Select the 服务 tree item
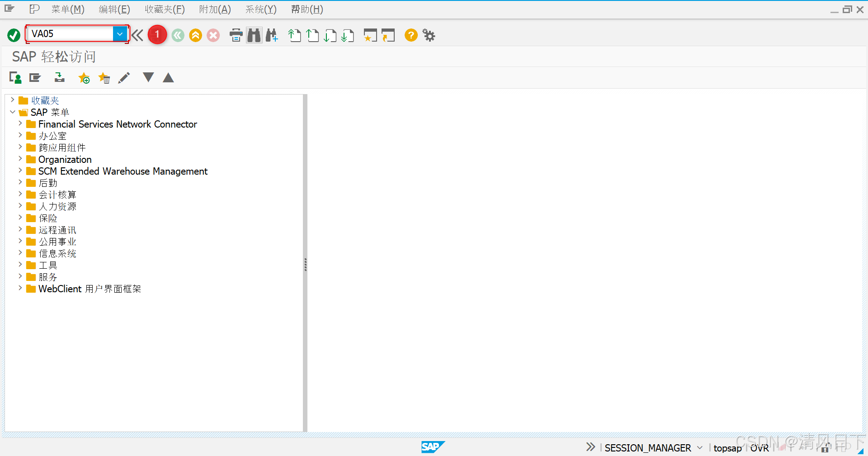This screenshot has height=456, width=868. coord(48,277)
